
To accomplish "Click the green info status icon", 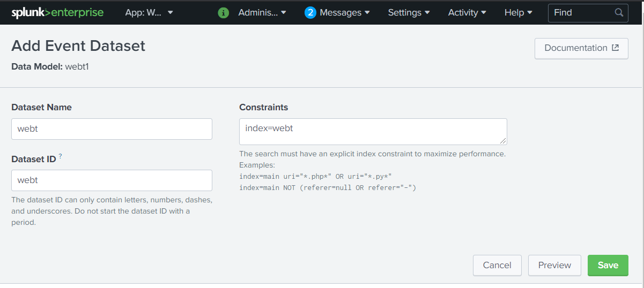I will click(x=224, y=13).
